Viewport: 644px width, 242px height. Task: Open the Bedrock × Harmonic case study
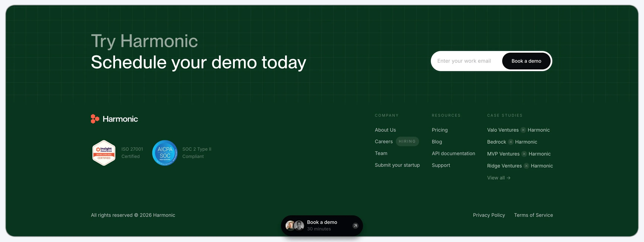coord(512,142)
